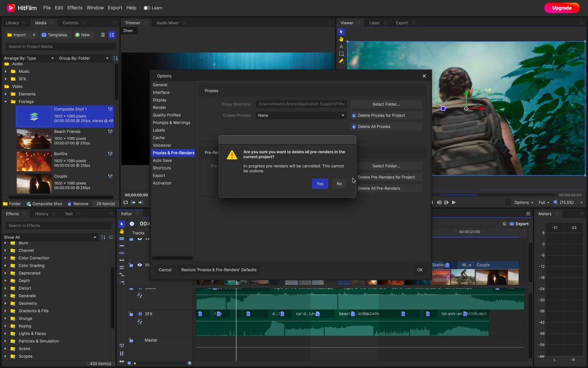Screen dimensions: 588x368
Task: Toggle visibility eye on Video track
Action: (140, 265)
